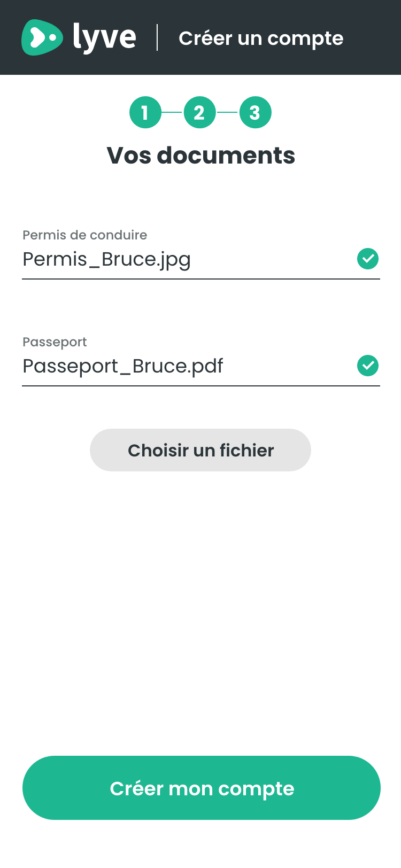This screenshot has height=868, width=401.
Task: Click the "Vos documents" heading
Action: pyautogui.click(x=200, y=156)
